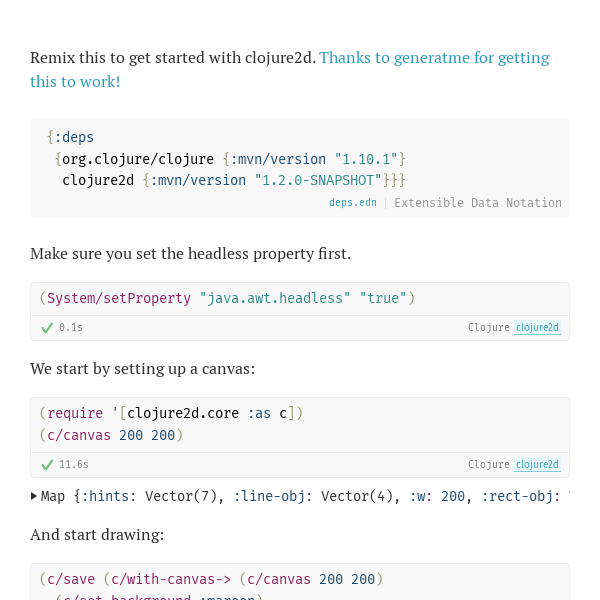Click the deps.edn file name label
Viewport: 600px width, 600px height.
coord(353,203)
